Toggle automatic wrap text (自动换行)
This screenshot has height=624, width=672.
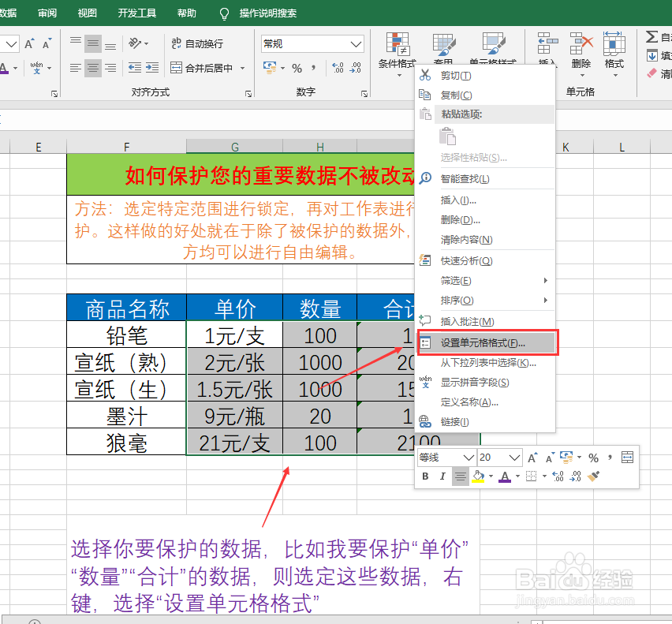[x=197, y=43]
